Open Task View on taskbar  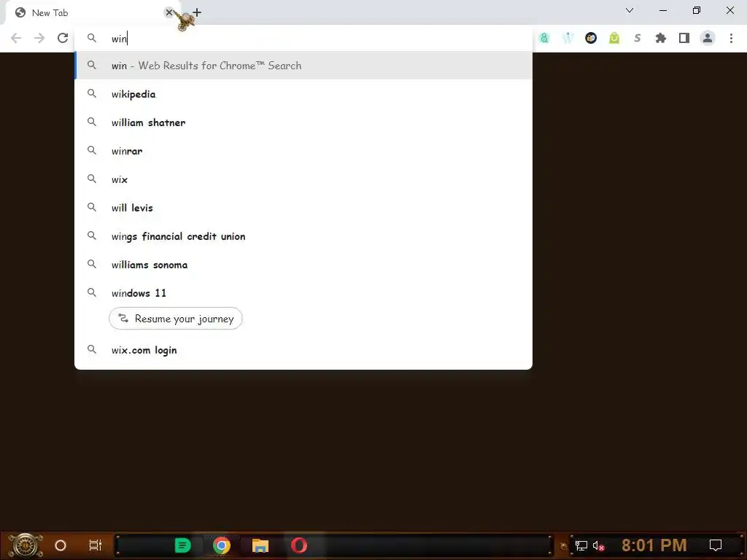96,545
